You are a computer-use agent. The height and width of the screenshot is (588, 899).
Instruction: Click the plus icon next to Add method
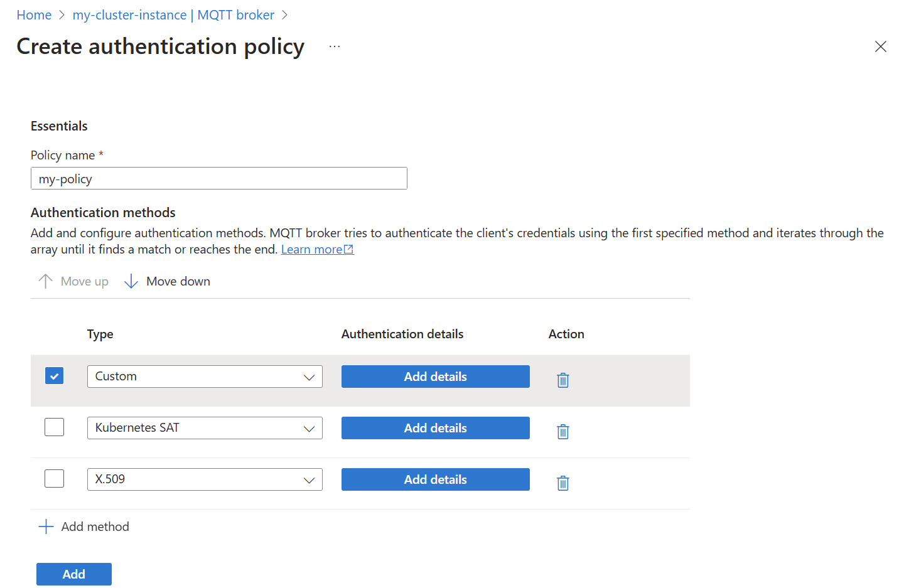(45, 527)
